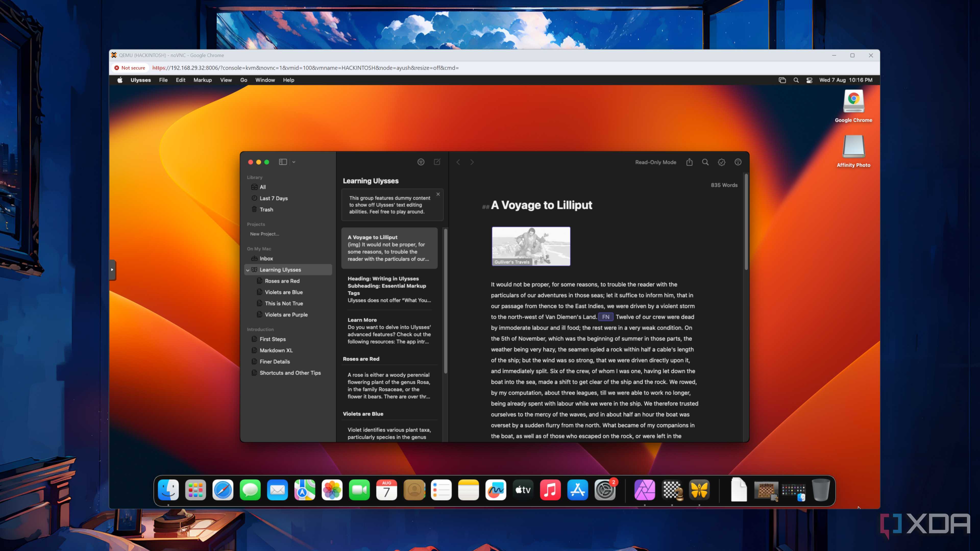Open Spotlight search in menu bar

(796, 80)
